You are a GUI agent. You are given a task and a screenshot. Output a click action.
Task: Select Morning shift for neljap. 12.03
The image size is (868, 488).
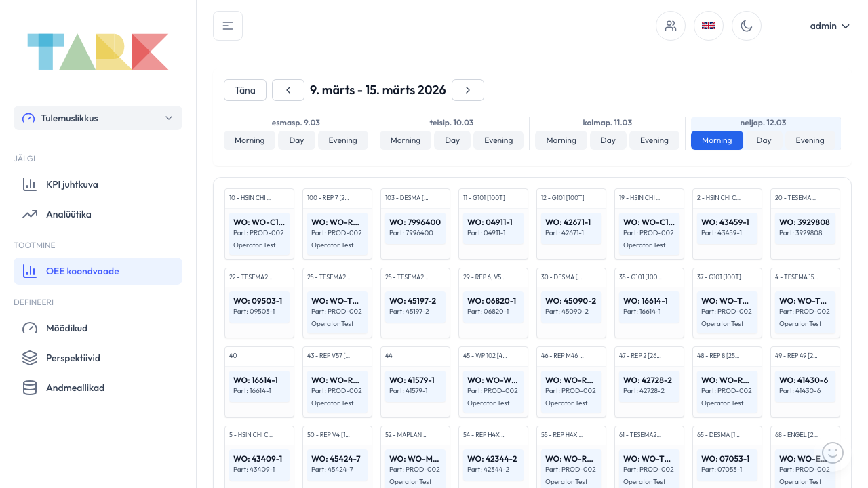717,140
